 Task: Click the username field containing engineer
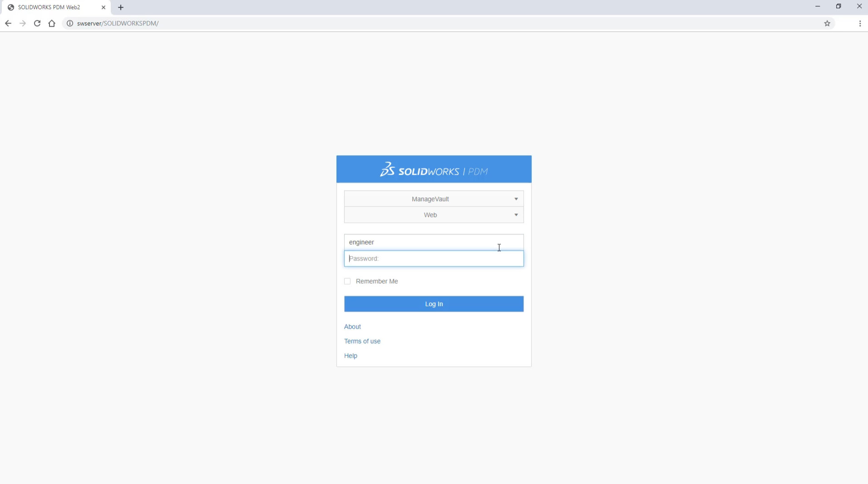pos(434,242)
